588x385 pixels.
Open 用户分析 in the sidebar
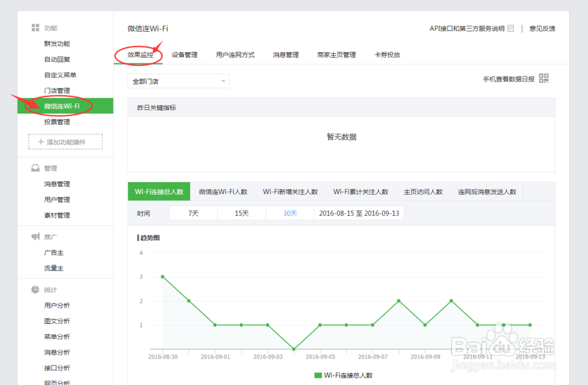[57, 305]
